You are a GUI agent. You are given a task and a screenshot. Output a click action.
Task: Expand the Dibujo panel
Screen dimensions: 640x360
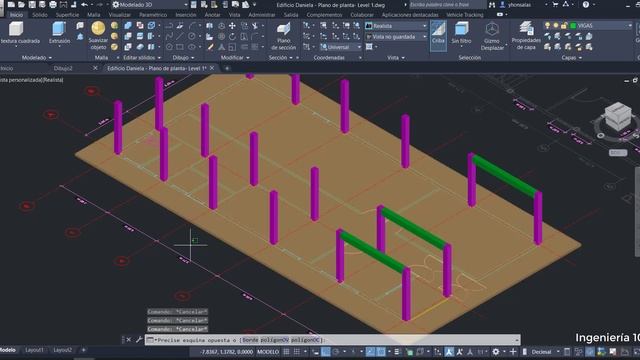click(x=183, y=58)
